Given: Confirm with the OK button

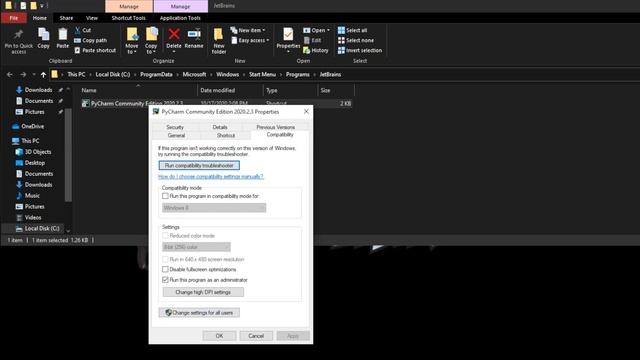Looking at the screenshot, I should (219, 336).
